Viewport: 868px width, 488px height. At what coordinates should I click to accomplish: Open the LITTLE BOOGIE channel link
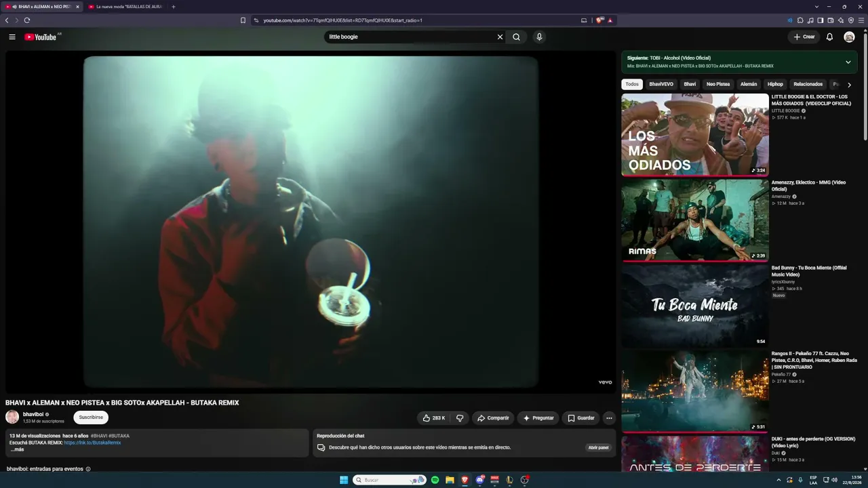coord(785,110)
